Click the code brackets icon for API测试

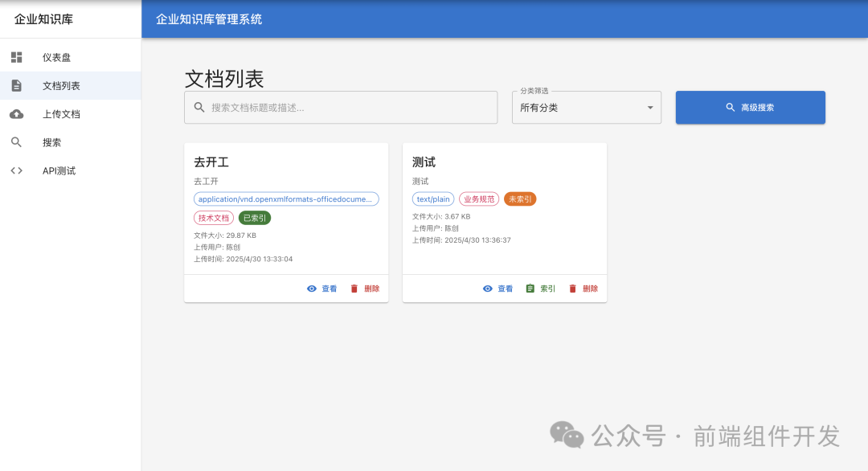(17, 170)
